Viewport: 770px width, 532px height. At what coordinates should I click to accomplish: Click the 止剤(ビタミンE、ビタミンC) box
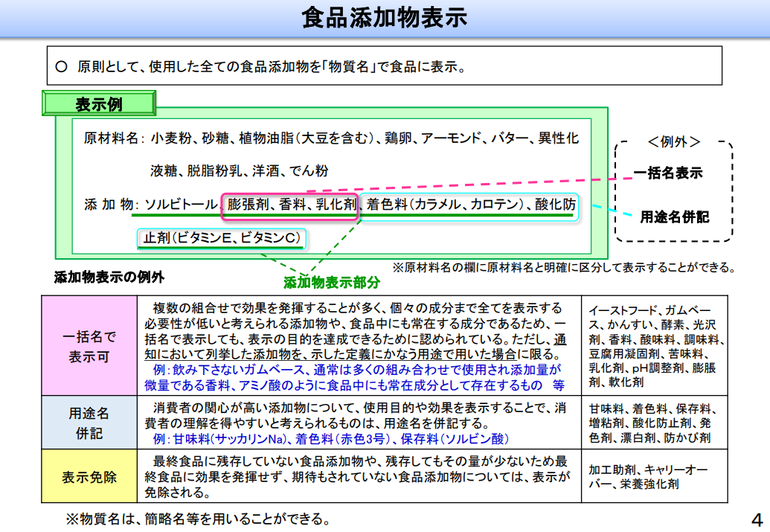[x=222, y=238]
